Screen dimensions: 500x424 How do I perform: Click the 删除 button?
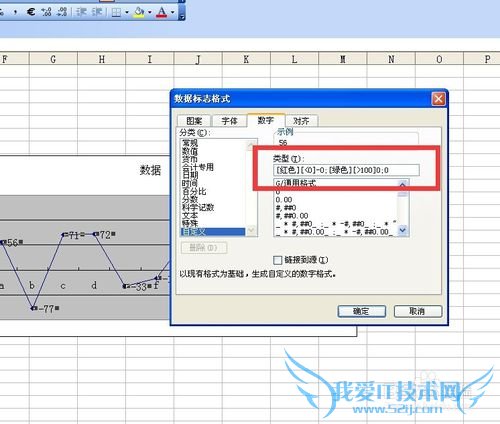pos(204,248)
